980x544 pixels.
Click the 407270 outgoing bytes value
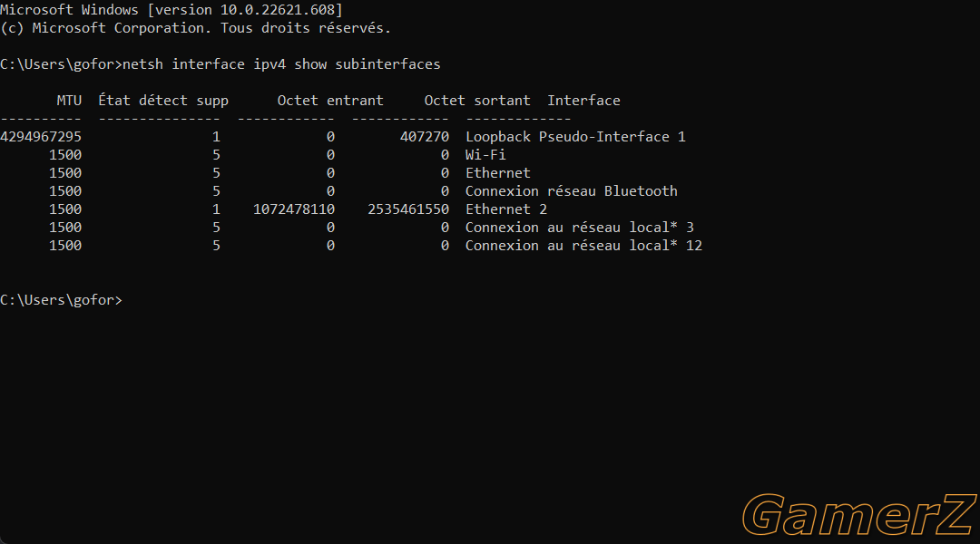click(425, 137)
